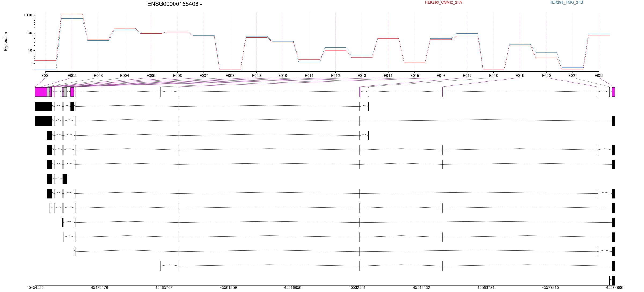Click genomic coordinate 45548132
This screenshot has height=292, width=644.
(421, 288)
